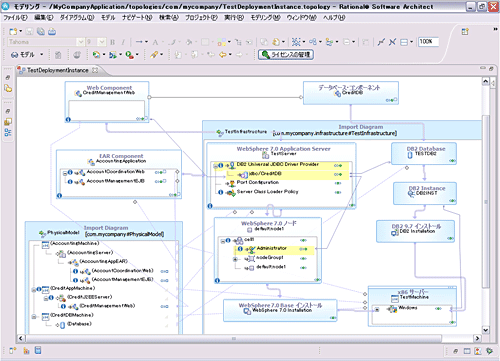500x361 pixels.
Task: Click the colored squares select-all icon
Action: pyautogui.click(x=222, y=42)
